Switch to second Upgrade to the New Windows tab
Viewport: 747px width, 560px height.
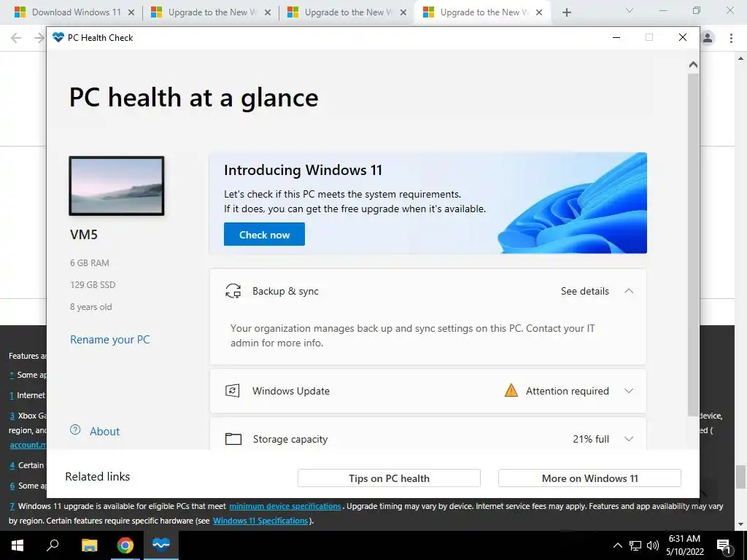212,12
